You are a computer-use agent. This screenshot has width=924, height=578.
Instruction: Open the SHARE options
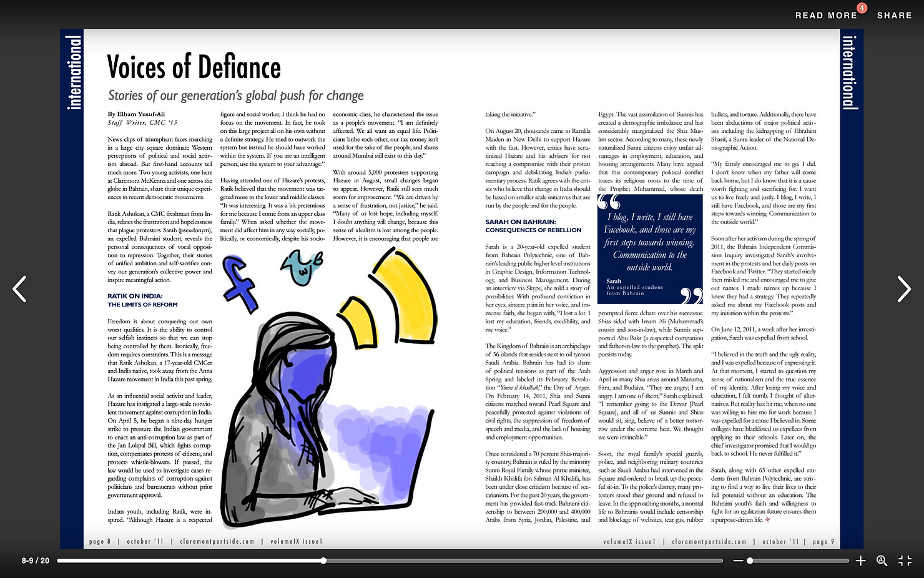click(x=894, y=15)
